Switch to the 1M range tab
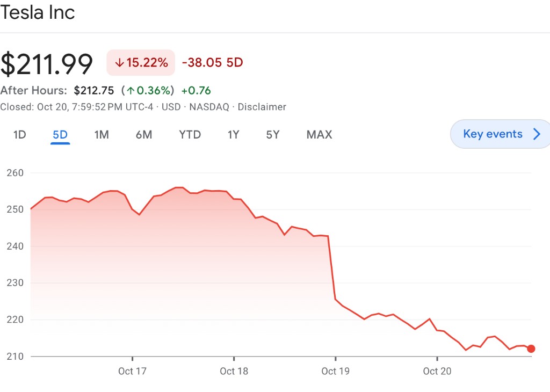 coord(102,135)
